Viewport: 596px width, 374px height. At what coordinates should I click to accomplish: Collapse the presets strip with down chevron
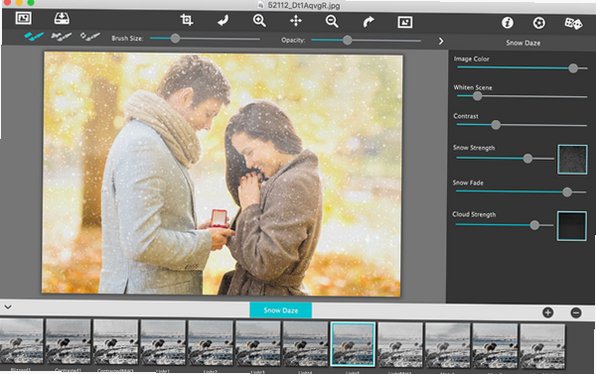click(x=8, y=307)
